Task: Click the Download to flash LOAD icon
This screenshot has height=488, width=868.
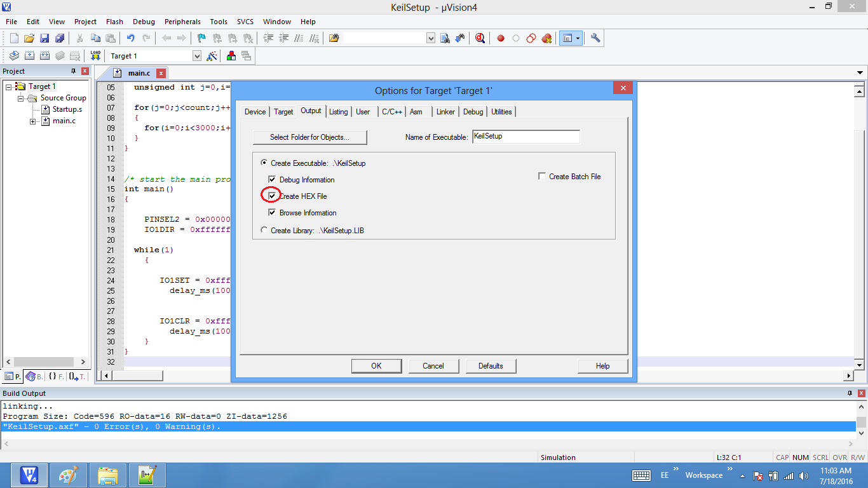Action: click(95, 56)
